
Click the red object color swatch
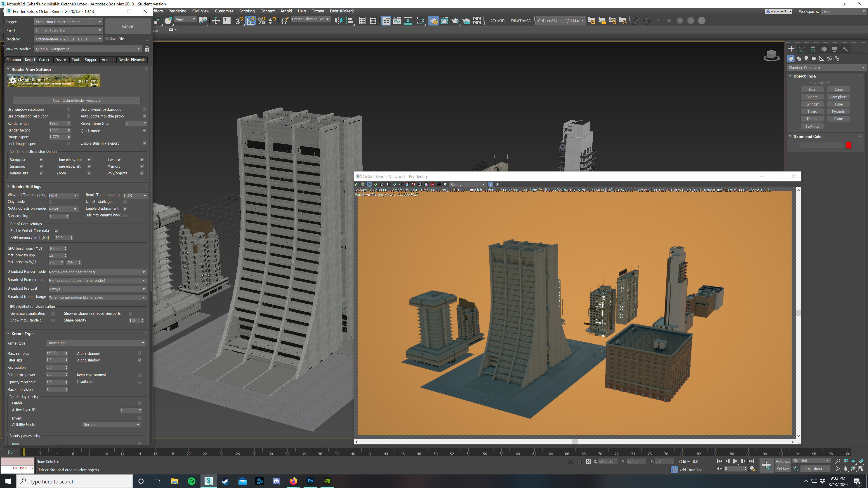849,145
